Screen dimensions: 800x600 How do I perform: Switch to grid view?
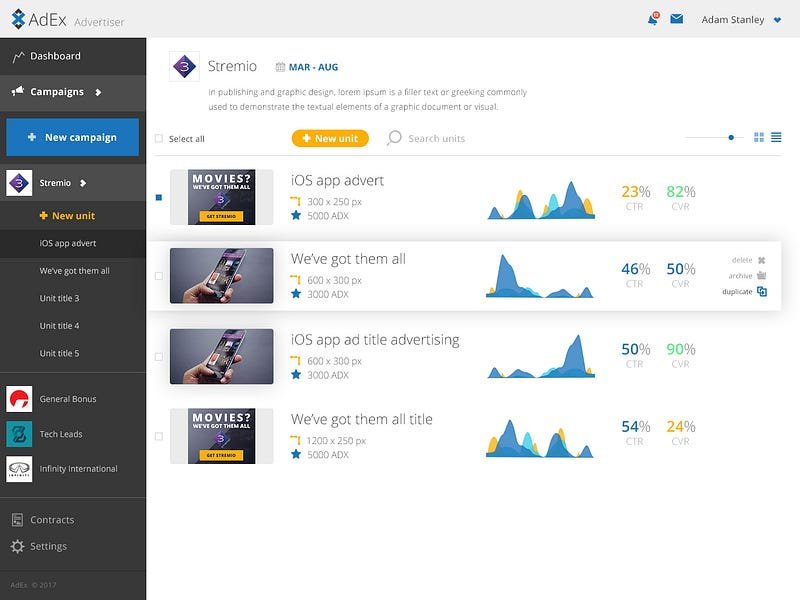point(759,137)
